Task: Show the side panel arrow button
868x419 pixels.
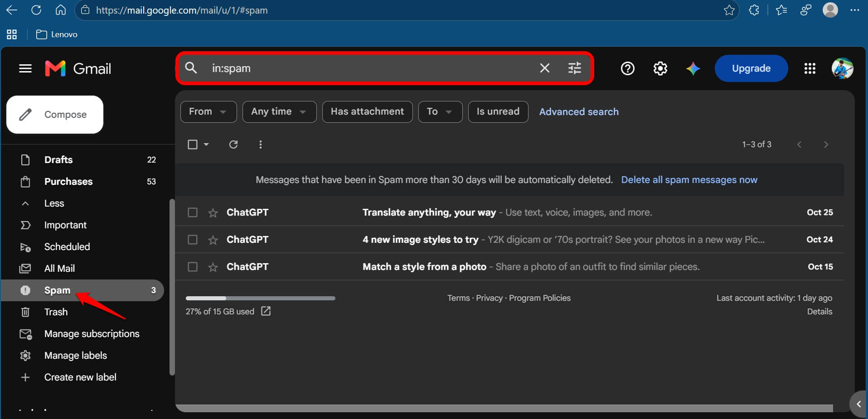Action: point(858,404)
